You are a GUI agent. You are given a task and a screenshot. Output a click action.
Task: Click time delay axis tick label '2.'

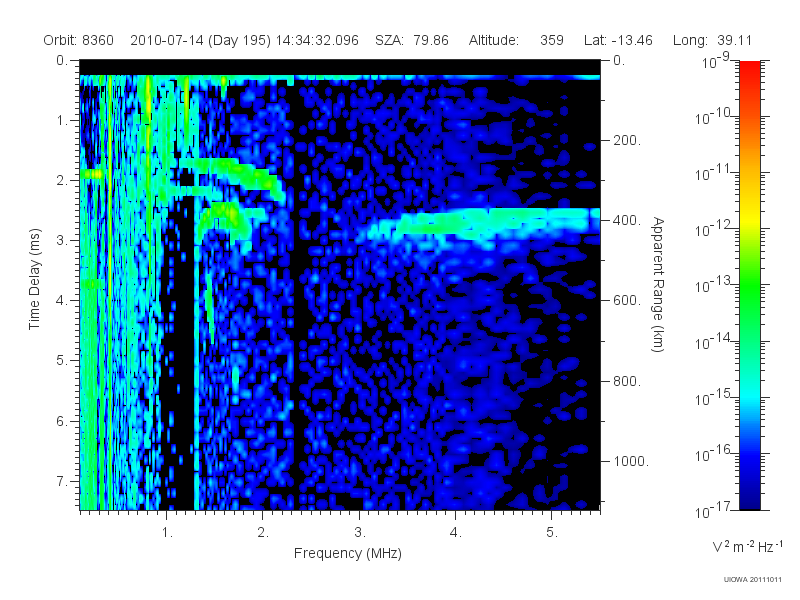click(61, 181)
